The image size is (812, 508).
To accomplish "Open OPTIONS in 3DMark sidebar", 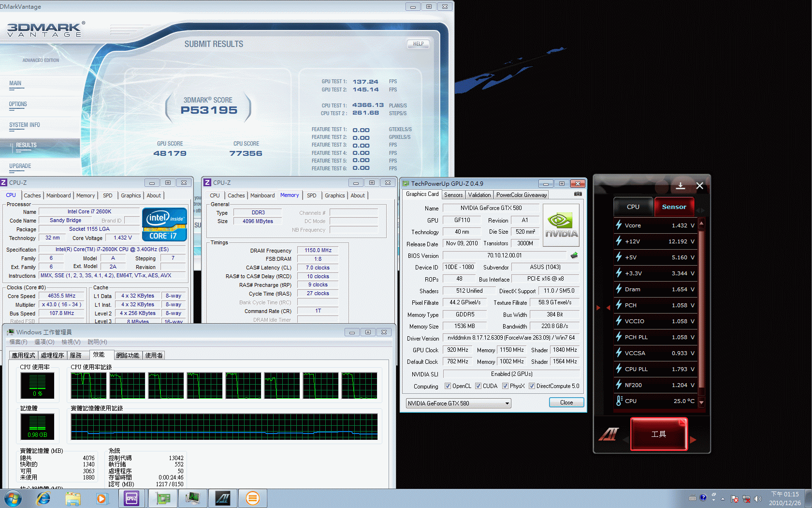I will coord(18,104).
